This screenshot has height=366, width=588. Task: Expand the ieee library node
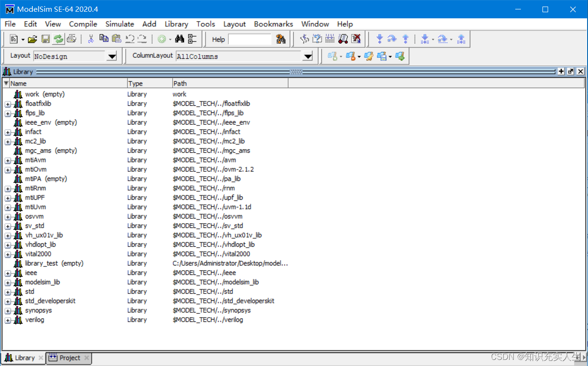[8, 273]
